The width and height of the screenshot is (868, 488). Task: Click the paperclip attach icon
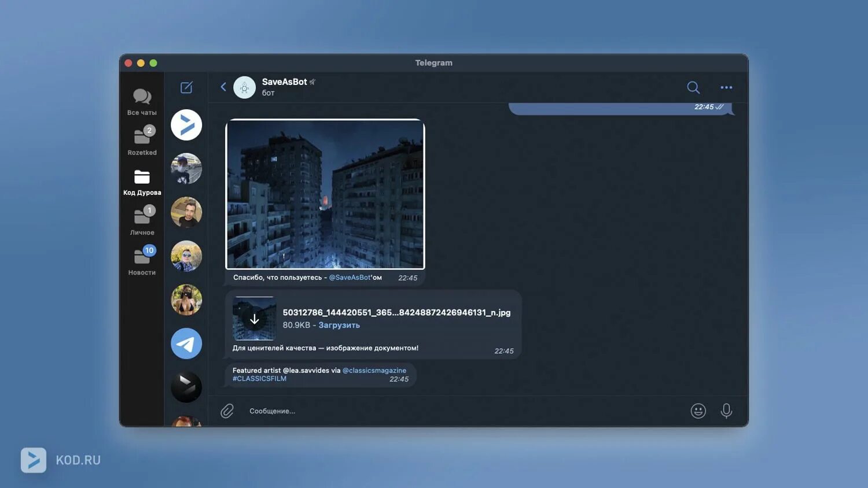point(227,411)
